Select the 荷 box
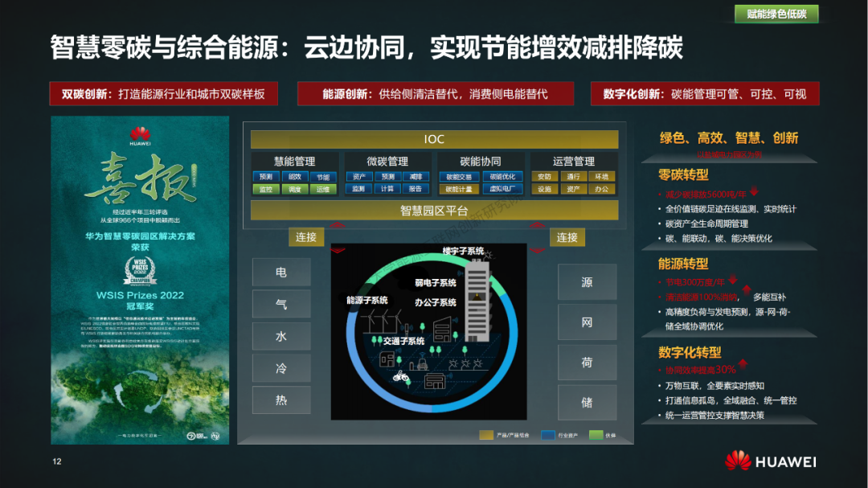Image resolution: width=868 pixels, height=488 pixels. pyautogui.click(x=588, y=363)
